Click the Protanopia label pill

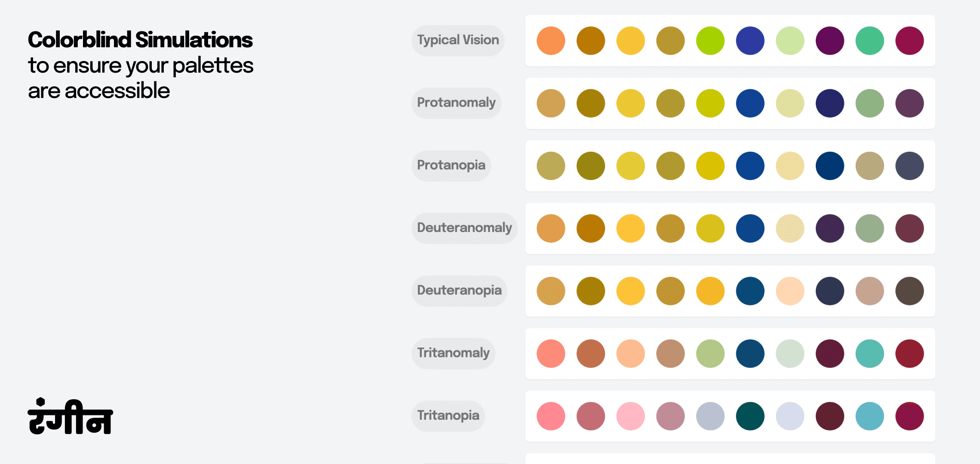pos(451,165)
